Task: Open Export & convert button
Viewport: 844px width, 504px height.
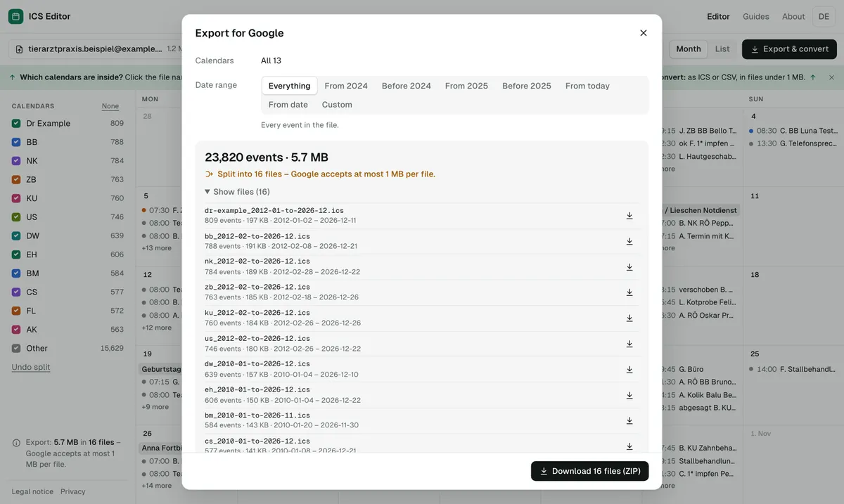Action: point(789,49)
